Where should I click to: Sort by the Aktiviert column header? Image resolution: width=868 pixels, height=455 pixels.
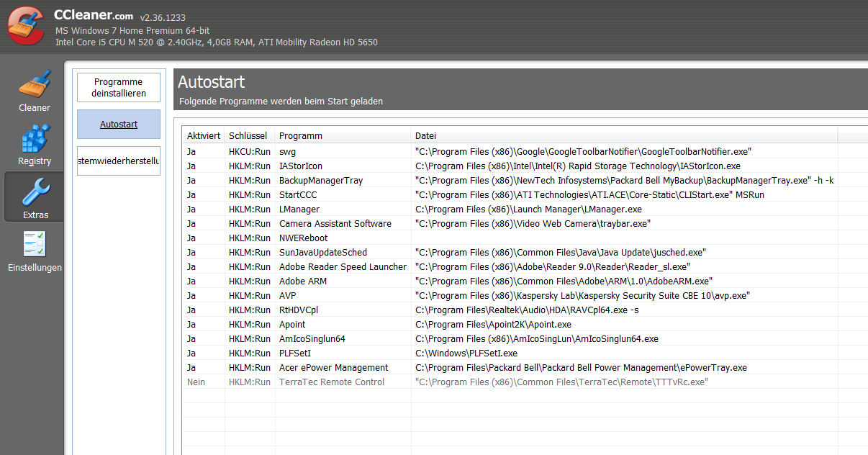(204, 136)
